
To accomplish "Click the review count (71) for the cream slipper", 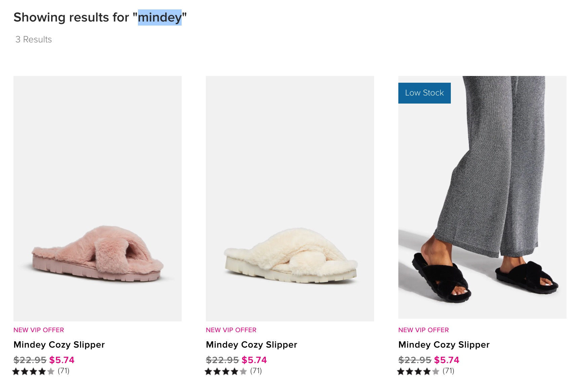I will (256, 371).
